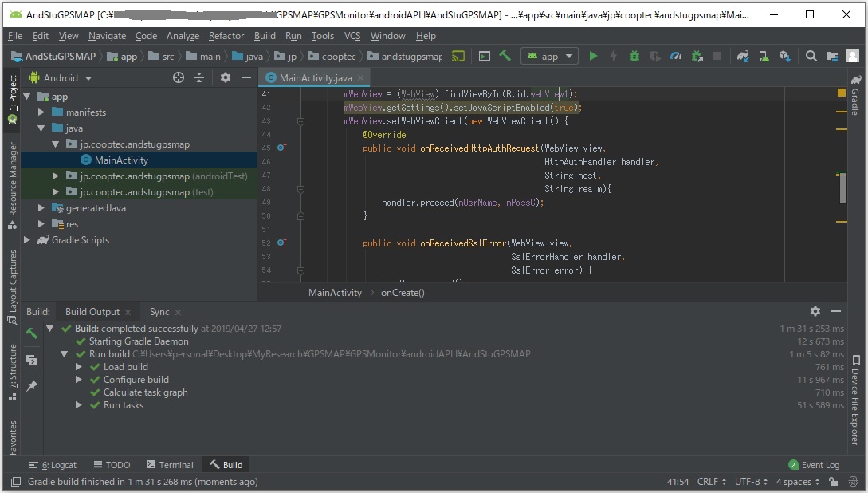The height and width of the screenshot is (493, 868).
Task: Open the app run configuration dropdown
Action: 549,57
